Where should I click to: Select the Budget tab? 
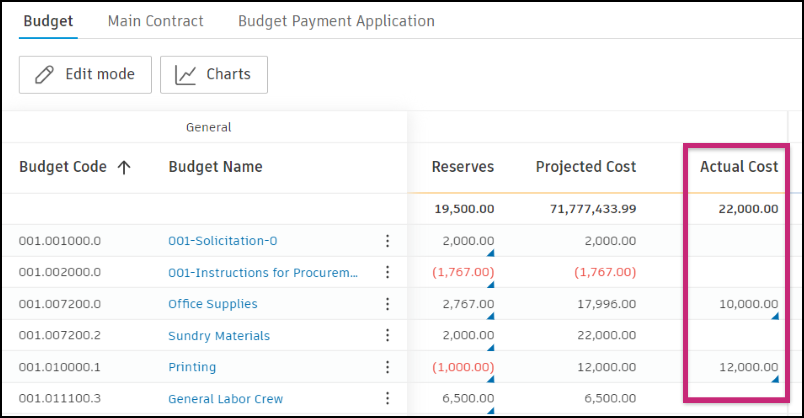click(47, 21)
